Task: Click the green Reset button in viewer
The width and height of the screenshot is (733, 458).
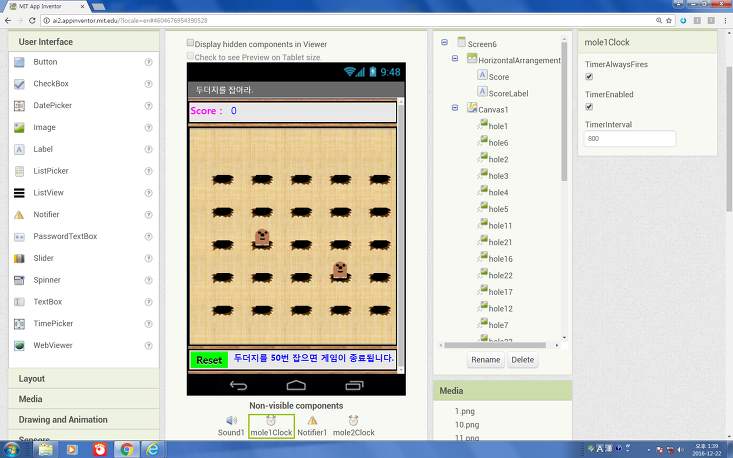Action: click(209, 360)
